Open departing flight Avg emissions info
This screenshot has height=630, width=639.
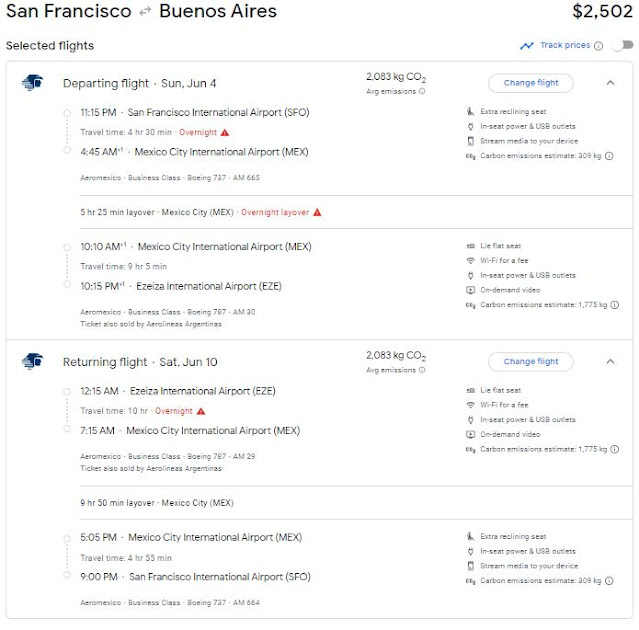point(422,91)
